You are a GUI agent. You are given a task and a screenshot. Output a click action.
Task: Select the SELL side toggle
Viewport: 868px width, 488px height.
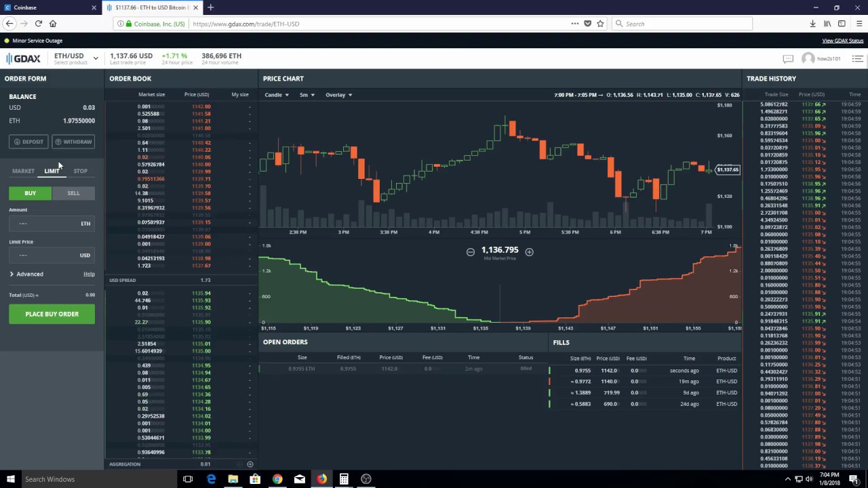[73, 193]
